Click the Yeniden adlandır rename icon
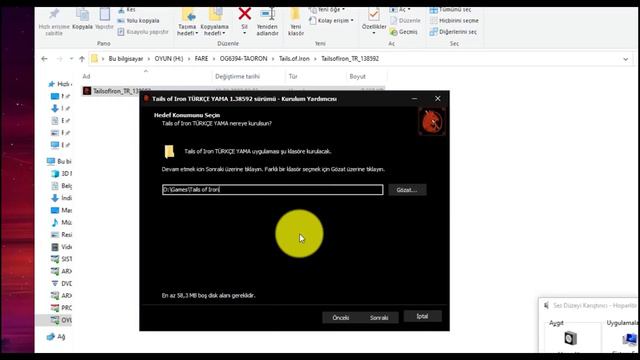The width and height of the screenshot is (640, 360). (x=267, y=15)
